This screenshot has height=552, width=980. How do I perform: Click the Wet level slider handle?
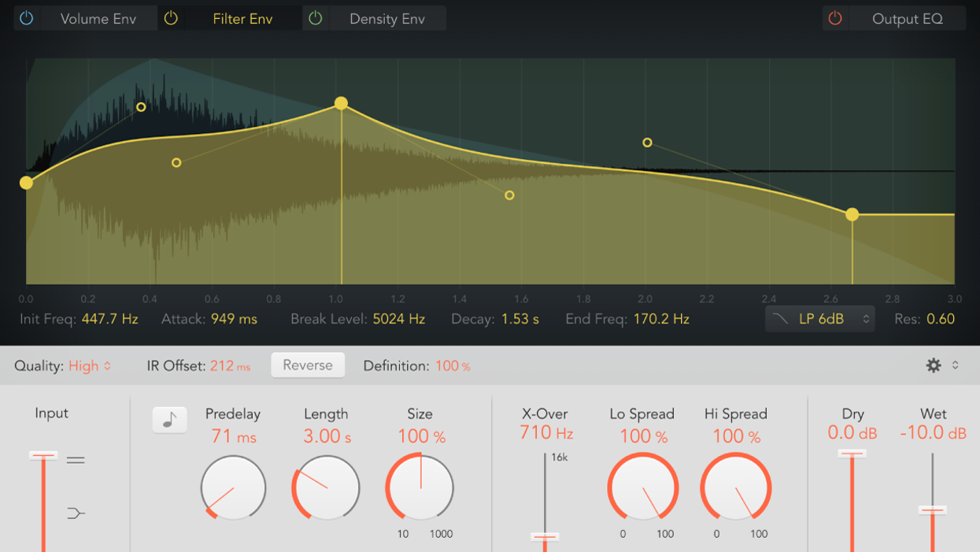click(933, 510)
